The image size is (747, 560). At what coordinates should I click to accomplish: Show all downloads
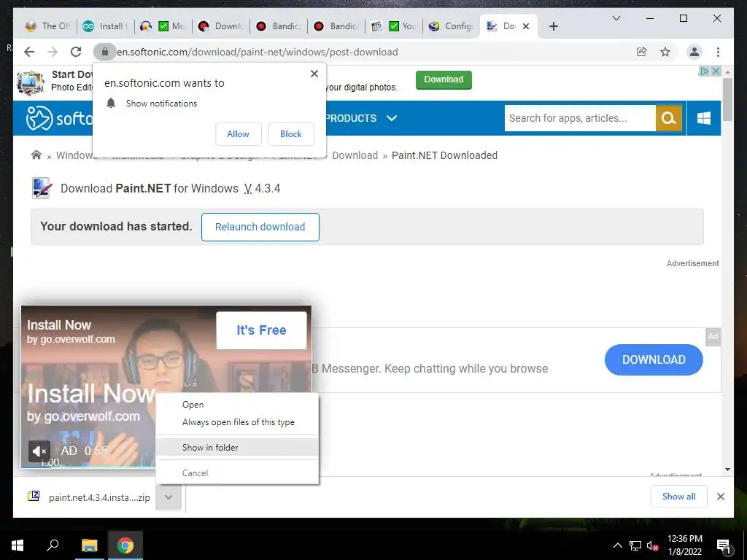678,497
